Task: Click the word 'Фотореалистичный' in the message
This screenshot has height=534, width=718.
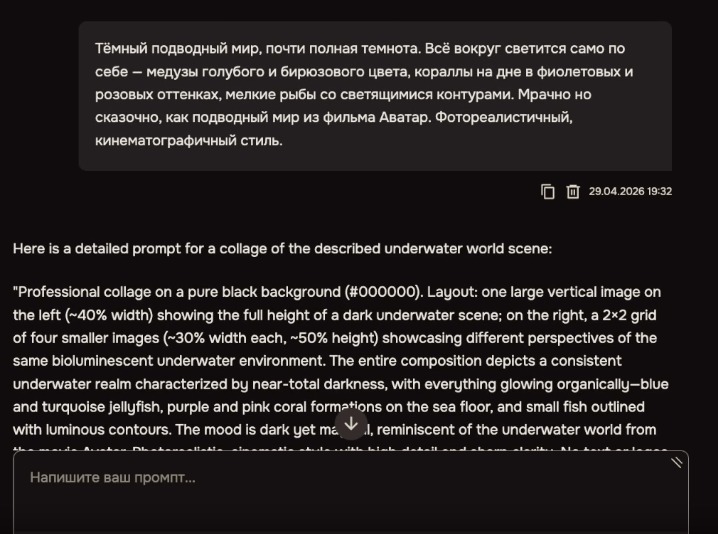Action: (x=503, y=118)
